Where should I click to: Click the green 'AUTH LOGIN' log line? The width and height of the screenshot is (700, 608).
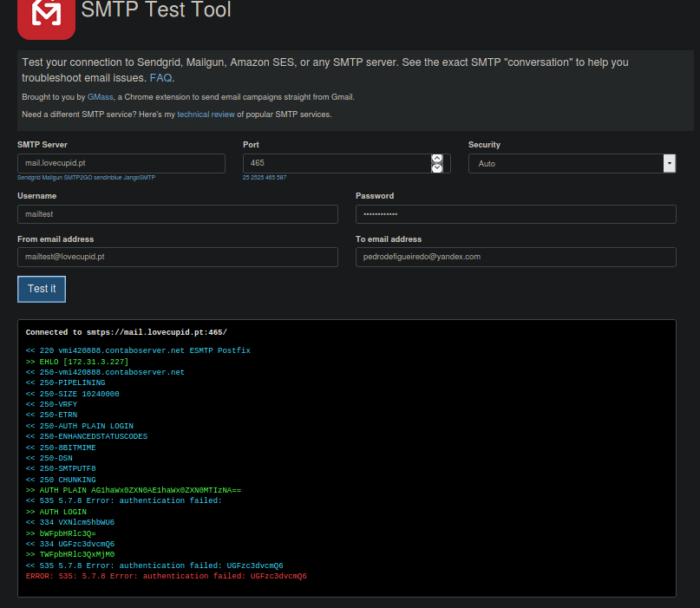[56, 512]
